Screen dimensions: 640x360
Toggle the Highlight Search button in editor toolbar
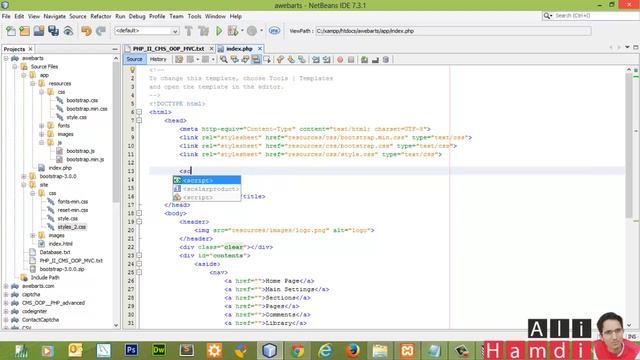click(256, 60)
